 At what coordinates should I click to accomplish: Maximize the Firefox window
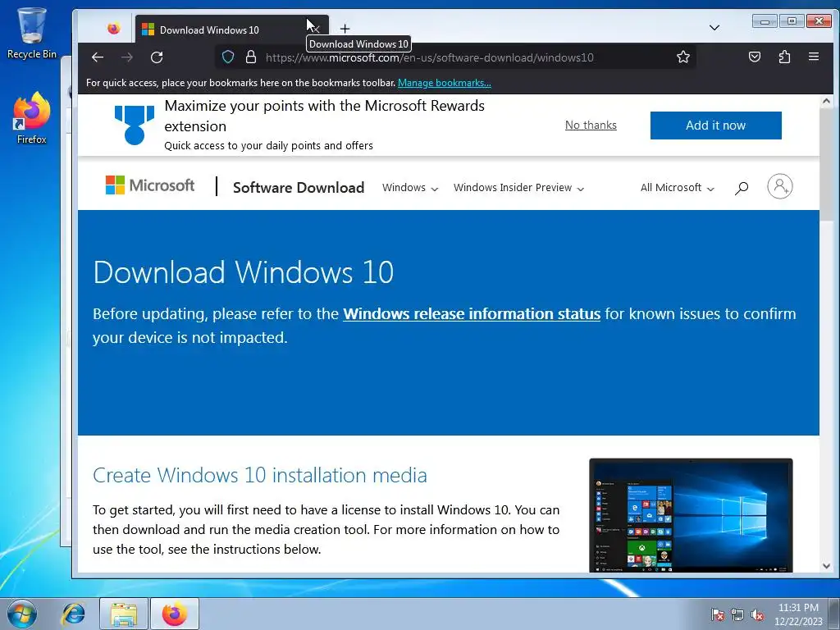pos(792,21)
